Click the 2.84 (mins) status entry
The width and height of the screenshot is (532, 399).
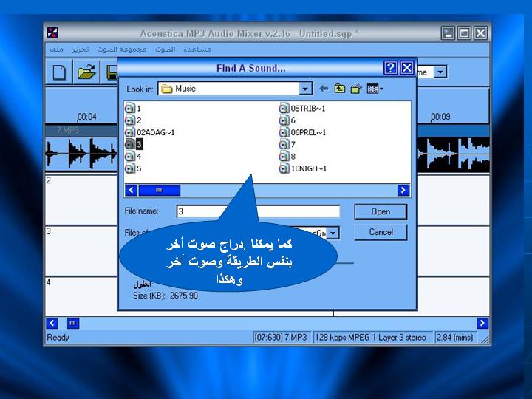pyautogui.click(x=454, y=338)
